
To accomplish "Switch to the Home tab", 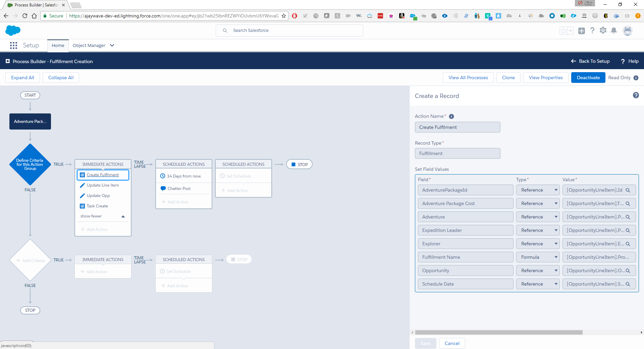I will pyautogui.click(x=58, y=45).
